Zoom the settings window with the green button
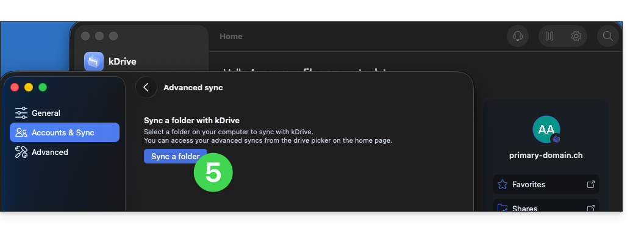The image size is (644, 233). click(43, 87)
